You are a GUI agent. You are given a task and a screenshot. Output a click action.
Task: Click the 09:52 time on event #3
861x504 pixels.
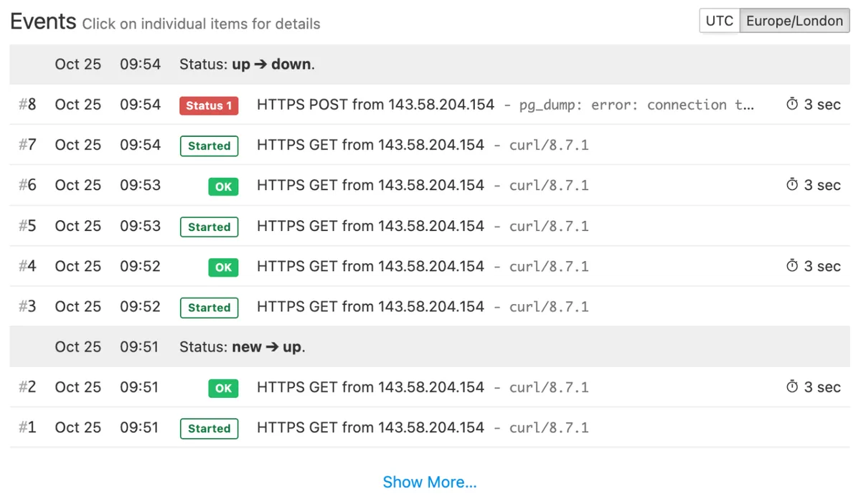click(x=141, y=306)
